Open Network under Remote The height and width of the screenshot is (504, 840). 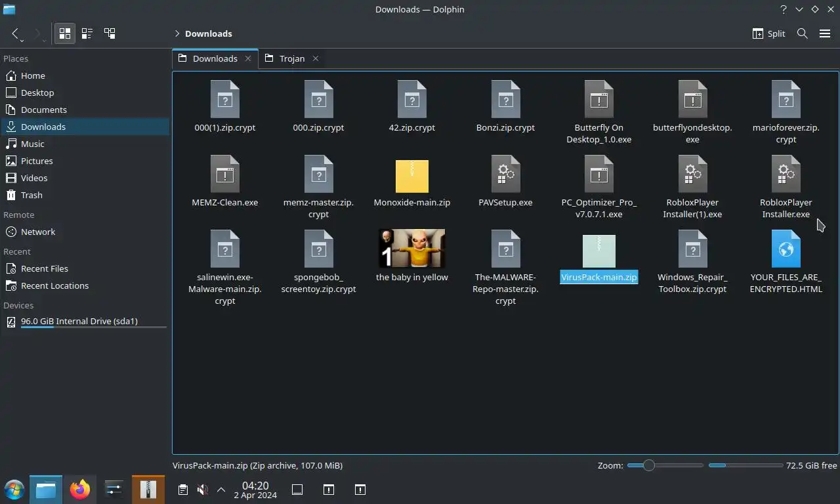85,232
